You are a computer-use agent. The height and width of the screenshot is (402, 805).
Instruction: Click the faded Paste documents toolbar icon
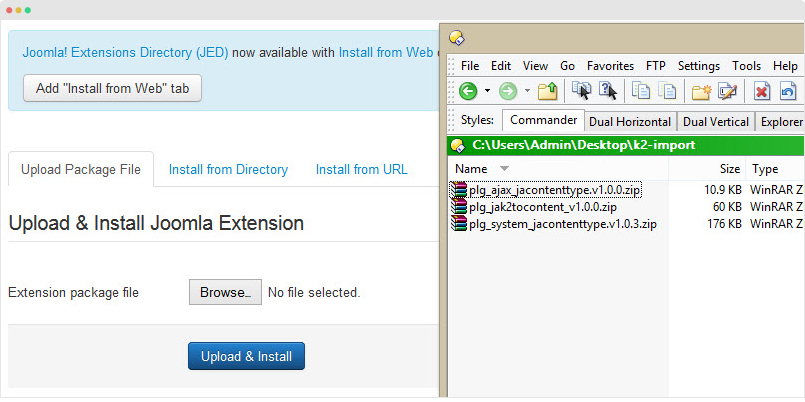pyautogui.click(x=667, y=91)
